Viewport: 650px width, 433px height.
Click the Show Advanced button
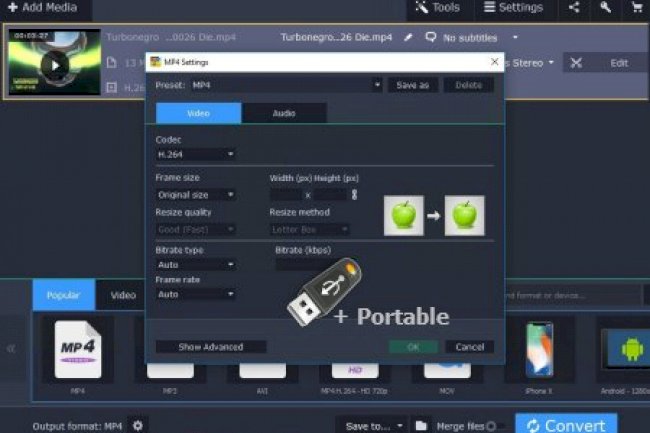point(211,347)
